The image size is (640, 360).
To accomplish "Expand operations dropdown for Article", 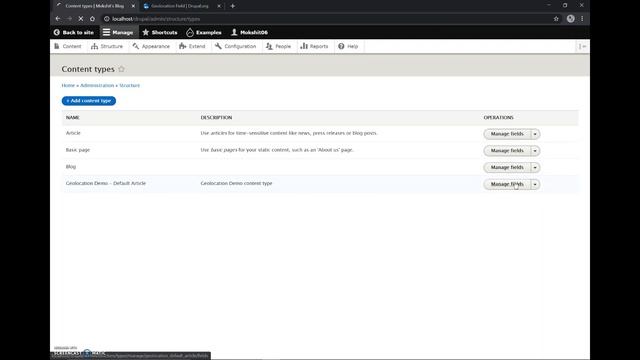I will pyautogui.click(x=535, y=134).
